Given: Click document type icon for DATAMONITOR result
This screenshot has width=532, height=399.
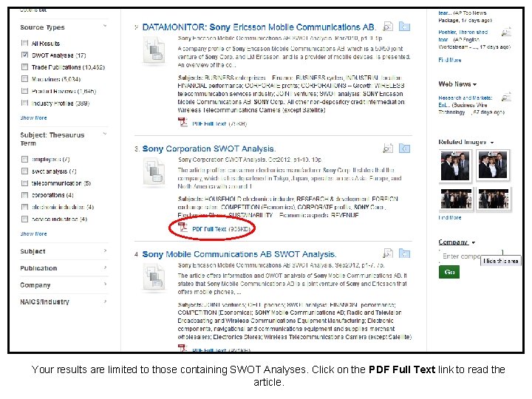Looking at the screenshot, I should click(x=154, y=51).
